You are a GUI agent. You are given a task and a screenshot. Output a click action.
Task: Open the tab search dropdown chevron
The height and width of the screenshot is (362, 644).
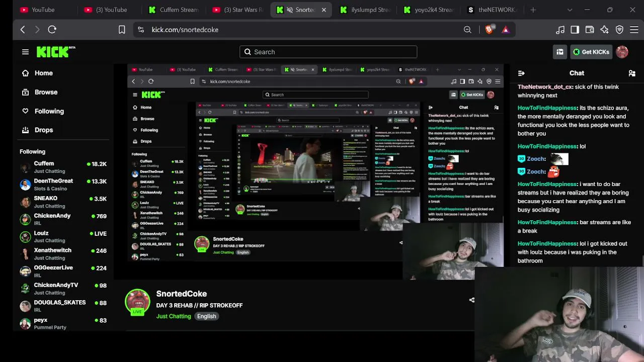click(x=570, y=10)
